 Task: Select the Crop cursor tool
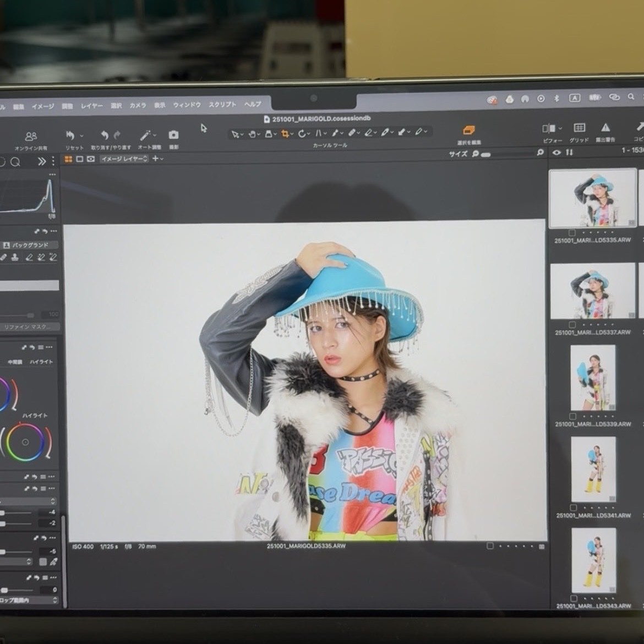pyautogui.click(x=285, y=134)
